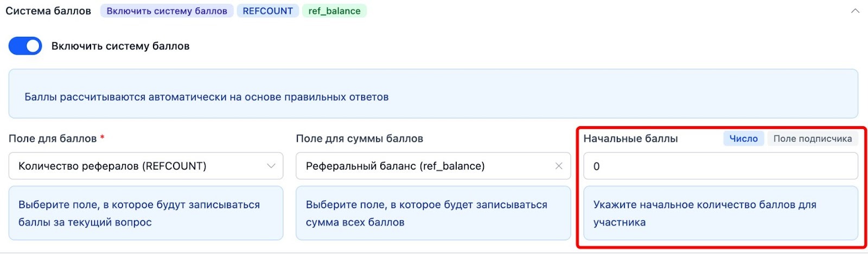The height and width of the screenshot is (254, 868).
Task: Toggle the Включить систему баллов switch
Action: (x=25, y=46)
